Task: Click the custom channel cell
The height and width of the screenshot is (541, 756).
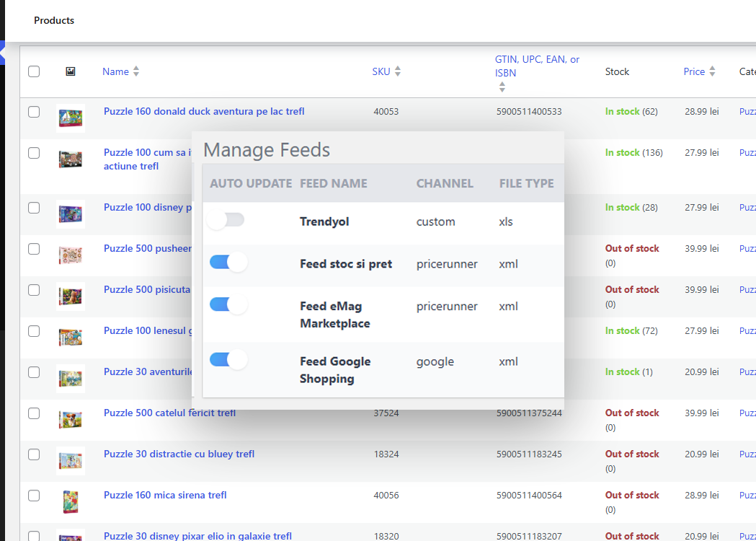Action: pyautogui.click(x=436, y=221)
